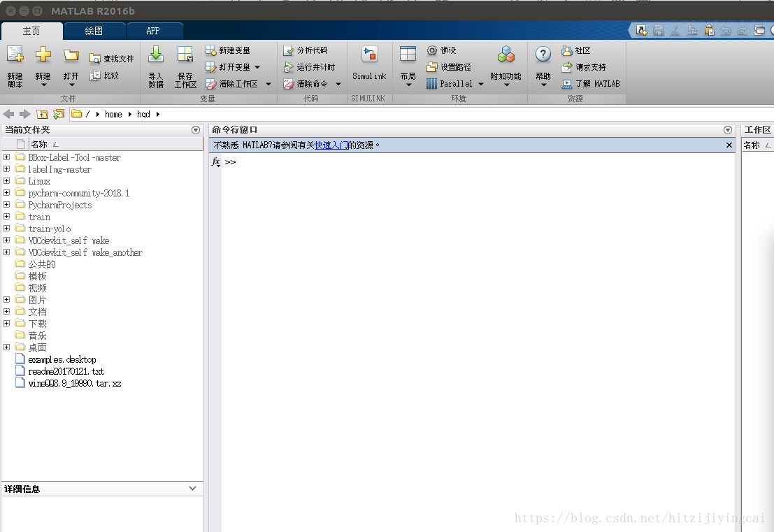The height and width of the screenshot is (532, 774).
Task: Click Save Workspace (保存工作区) icon
Action: [185, 55]
